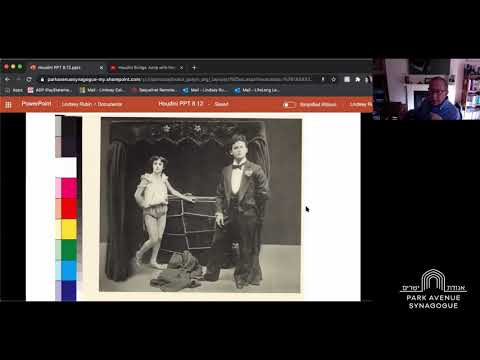Open the Lindsay R account name
This screenshot has height=360, width=480.
tap(361, 104)
